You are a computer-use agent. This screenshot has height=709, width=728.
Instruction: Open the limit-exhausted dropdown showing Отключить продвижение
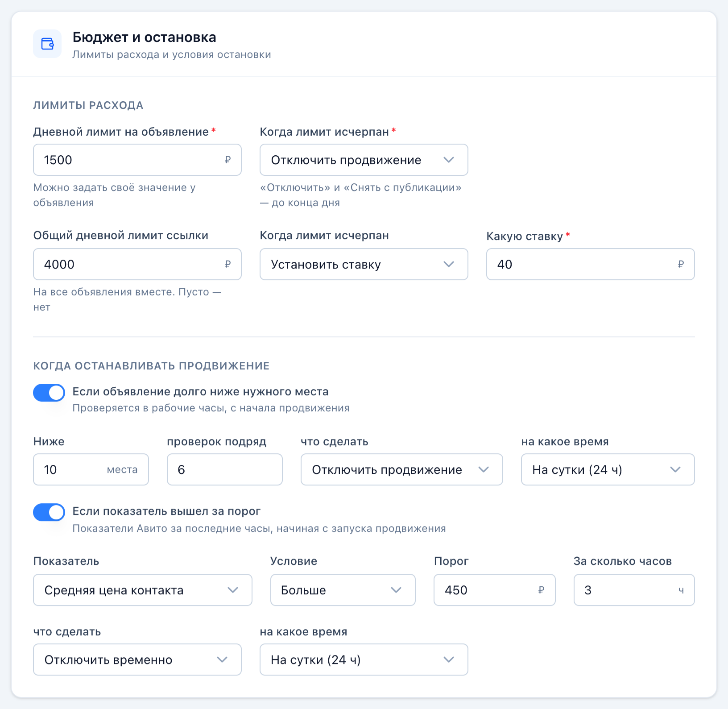(x=364, y=160)
